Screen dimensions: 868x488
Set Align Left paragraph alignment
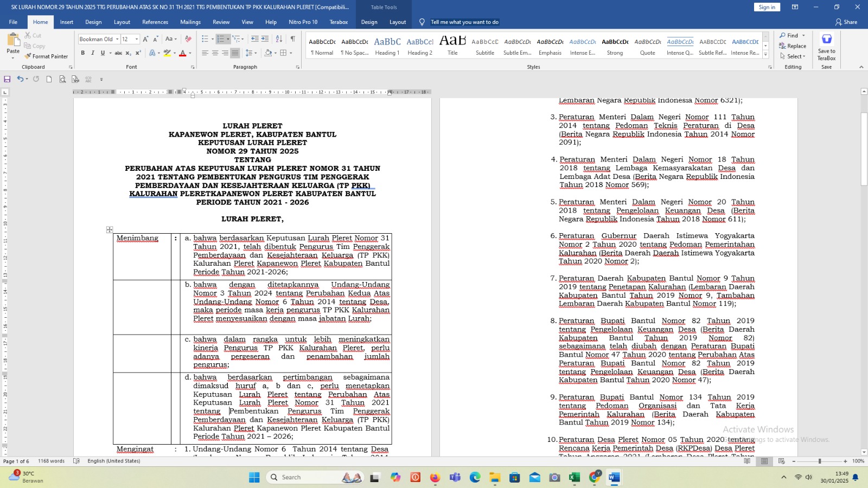click(205, 53)
